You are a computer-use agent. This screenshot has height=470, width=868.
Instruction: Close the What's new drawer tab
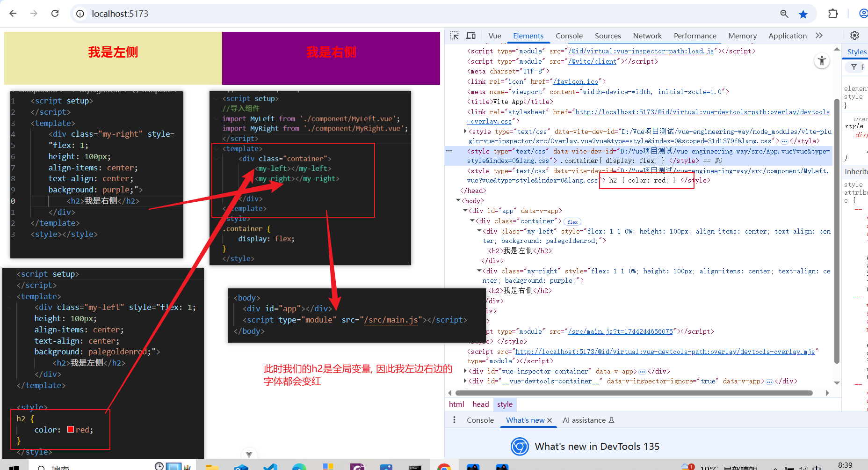550,420
